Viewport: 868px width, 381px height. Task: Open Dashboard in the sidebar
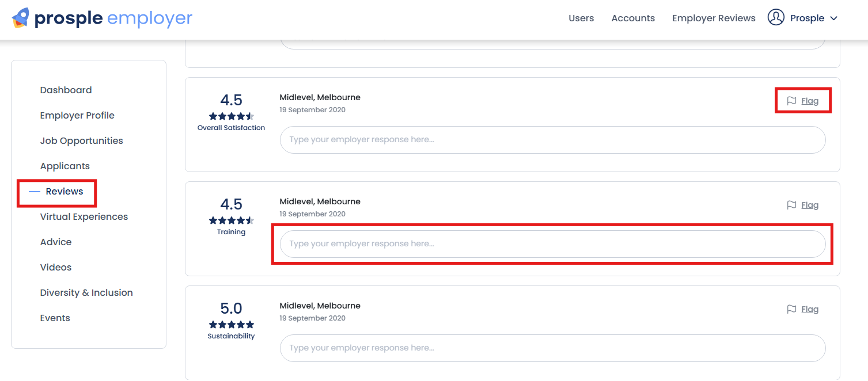(66, 90)
